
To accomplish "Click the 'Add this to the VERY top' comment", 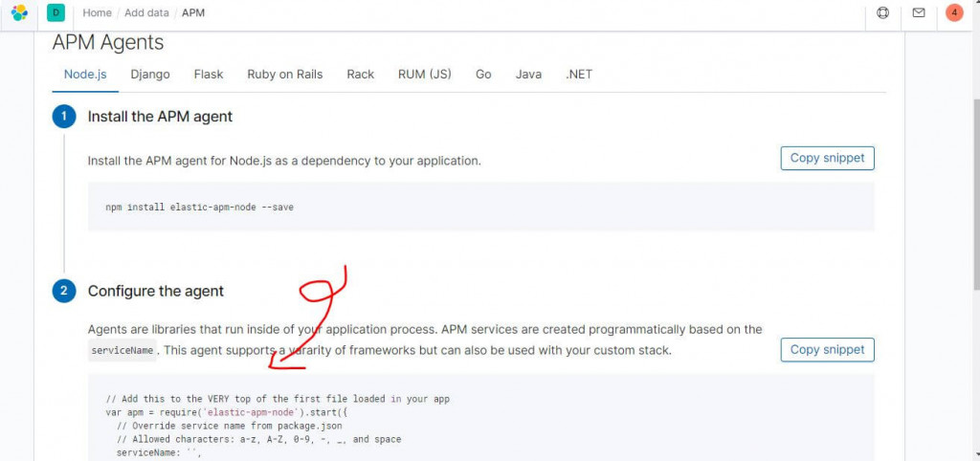I will tap(278, 399).
